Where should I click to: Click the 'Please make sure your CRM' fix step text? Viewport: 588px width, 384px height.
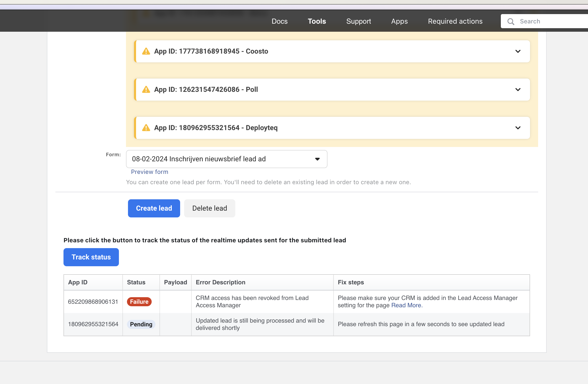[x=428, y=302]
